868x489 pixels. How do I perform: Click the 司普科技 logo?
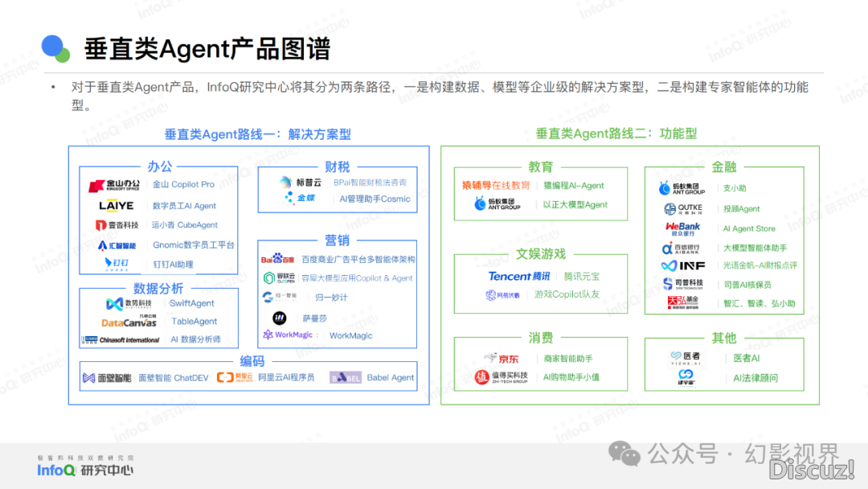(x=683, y=284)
